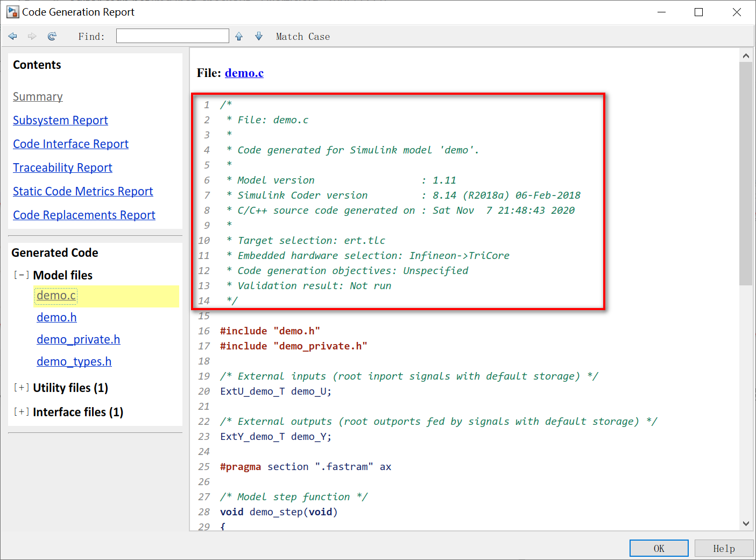This screenshot has height=560, width=756.
Task: Click line 'ExtU_demo_T demo_U;'
Action: click(x=276, y=391)
